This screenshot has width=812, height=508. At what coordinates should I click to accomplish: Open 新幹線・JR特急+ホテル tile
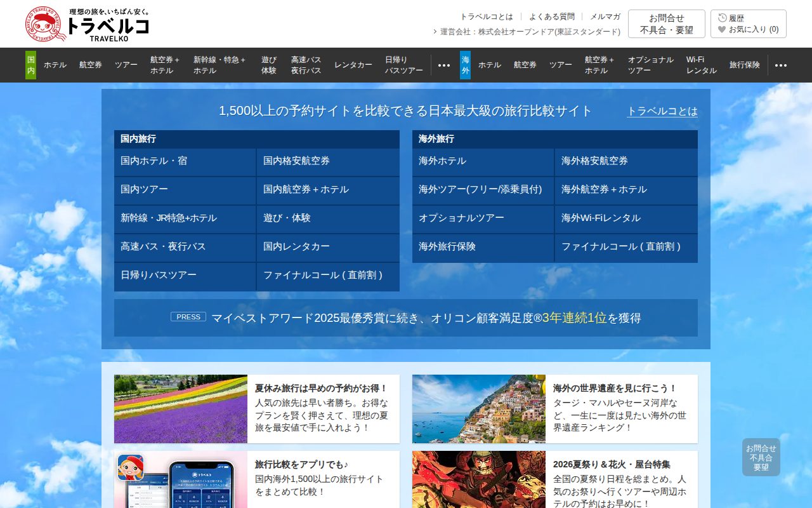[185, 219]
